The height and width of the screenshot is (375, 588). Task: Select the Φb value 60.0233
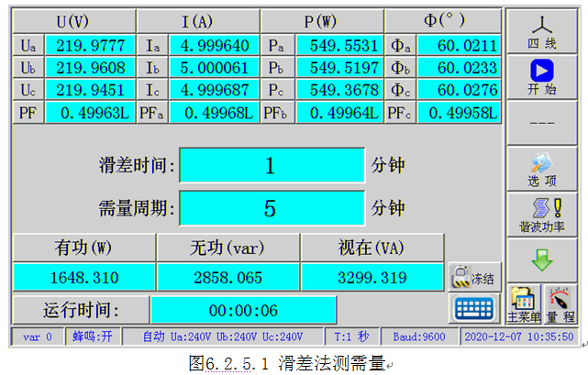(x=459, y=68)
